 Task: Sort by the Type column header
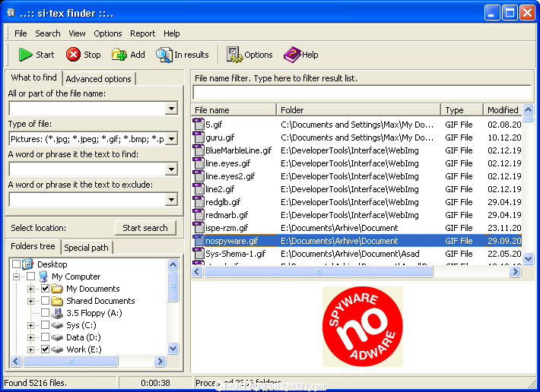coord(462,110)
